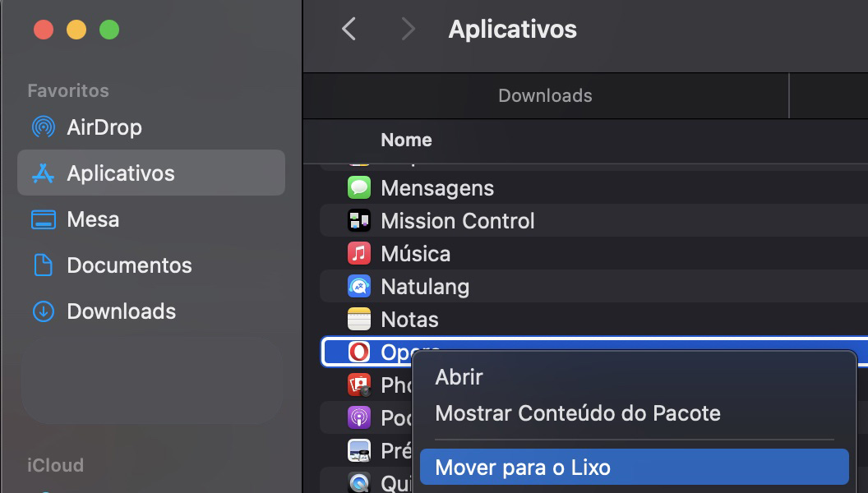Click the Podcasts app icon
This screenshot has width=868, height=493.
coord(359,417)
